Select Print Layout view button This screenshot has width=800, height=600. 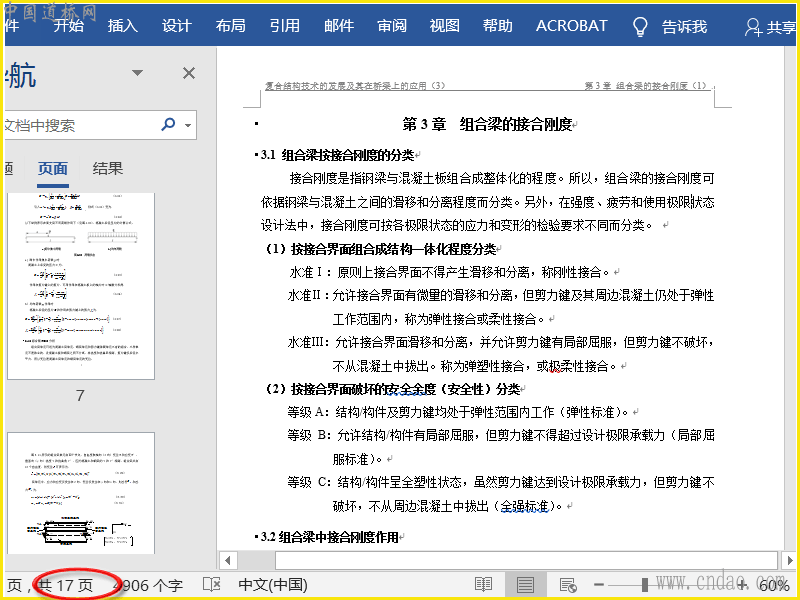point(525,585)
